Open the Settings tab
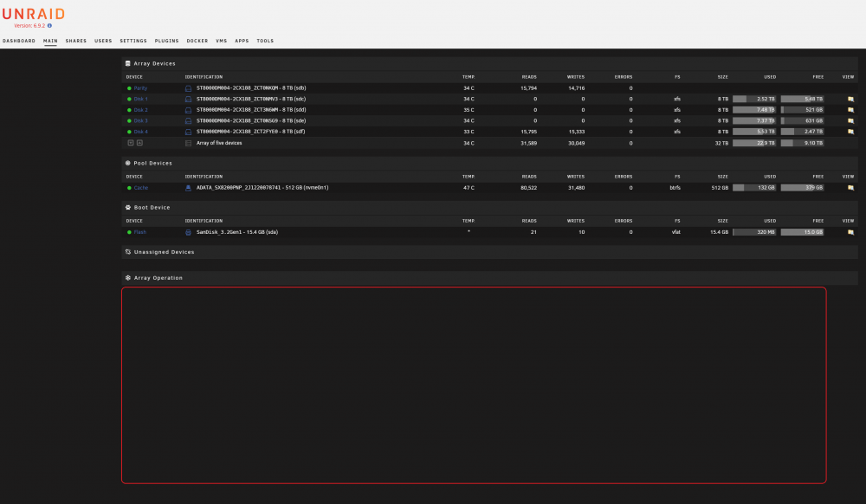The height and width of the screenshot is (504, 866). pyautogui.click(x=133, y=41)
